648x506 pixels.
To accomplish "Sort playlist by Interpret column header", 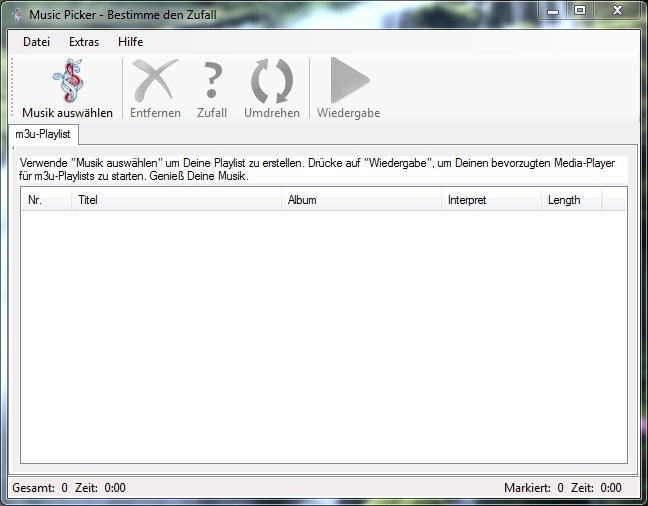I will pos(491,200).
